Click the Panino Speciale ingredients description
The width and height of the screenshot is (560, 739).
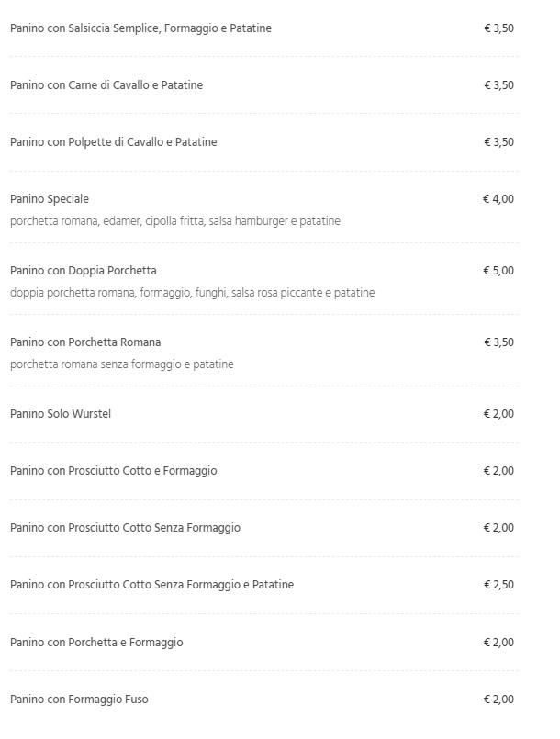(175, 221)
